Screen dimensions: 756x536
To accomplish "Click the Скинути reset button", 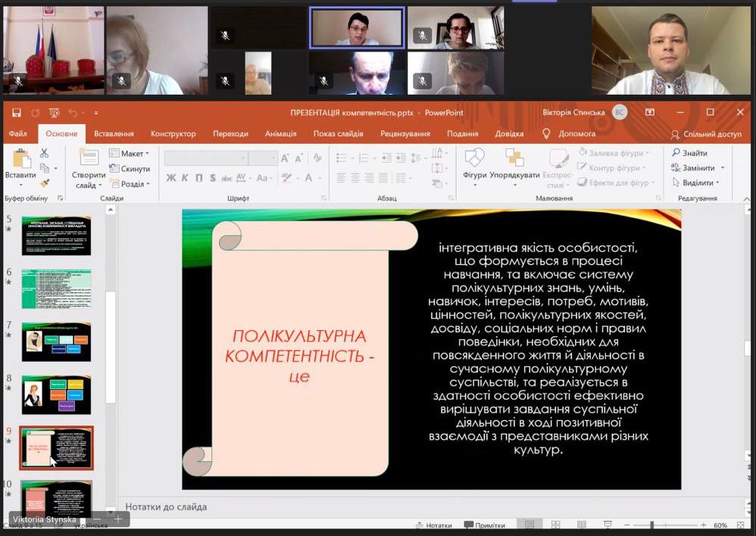I will tap(130, 169).
